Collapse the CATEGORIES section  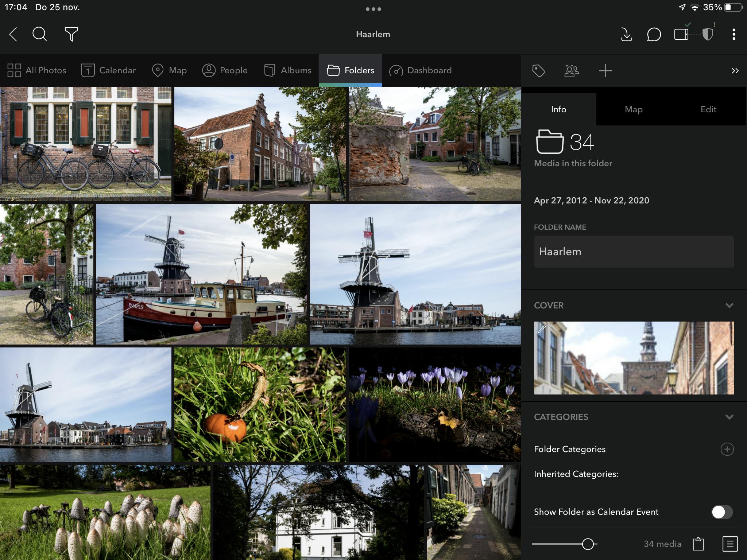click(x=729, y=417)
